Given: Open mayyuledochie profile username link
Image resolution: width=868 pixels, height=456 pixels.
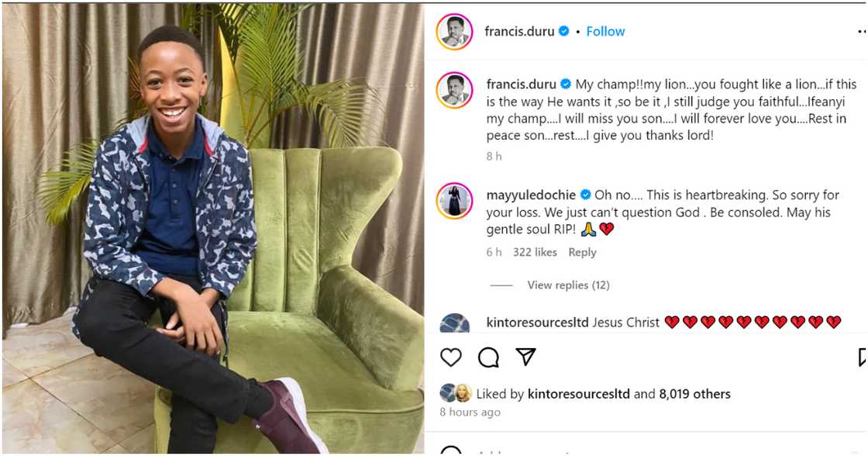Looking at the screenshot, I should pos(530,195).
